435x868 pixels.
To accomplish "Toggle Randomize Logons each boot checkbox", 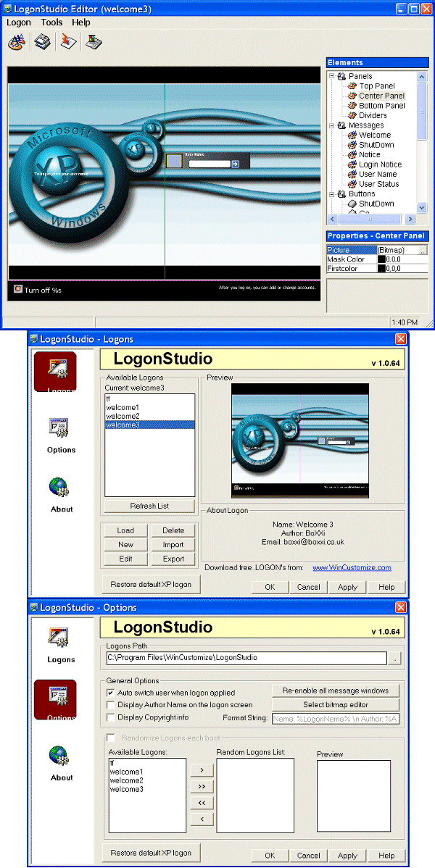I will pyautogui.click(x=110, y=738).
